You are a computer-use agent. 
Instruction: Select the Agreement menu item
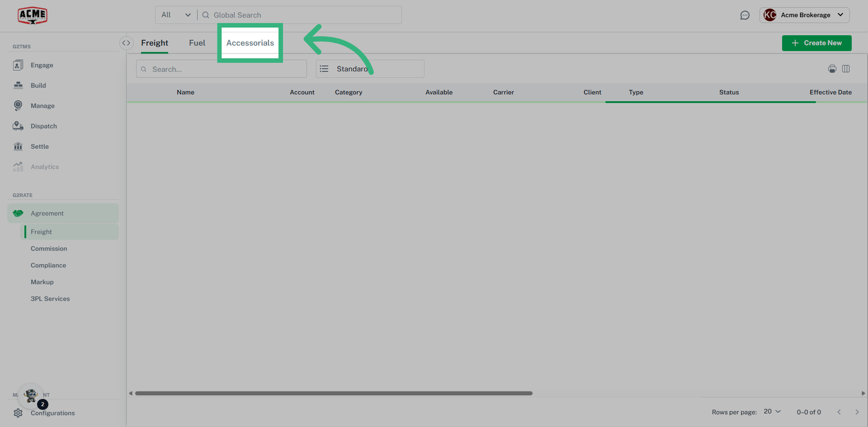(x=63, y=213)
